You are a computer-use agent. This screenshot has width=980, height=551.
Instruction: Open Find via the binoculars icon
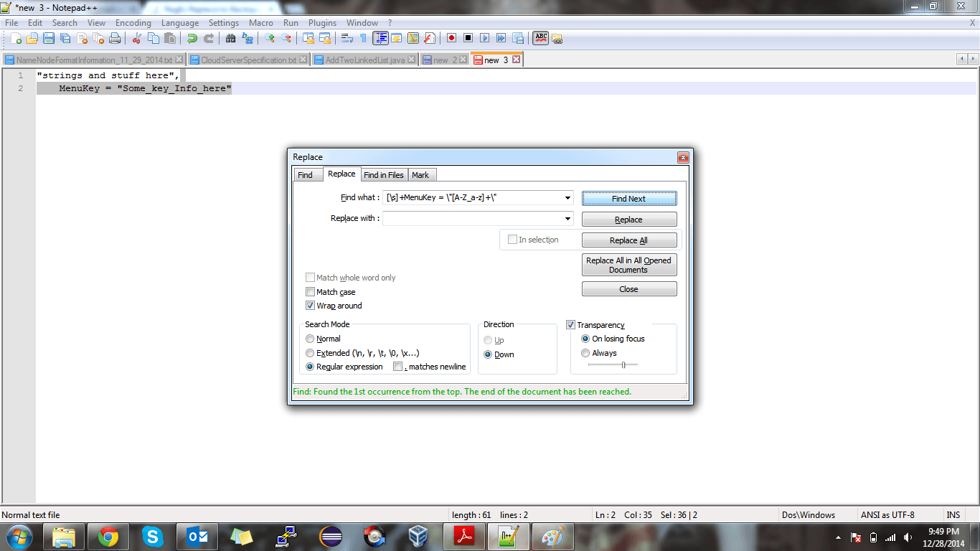click(230, 39)
